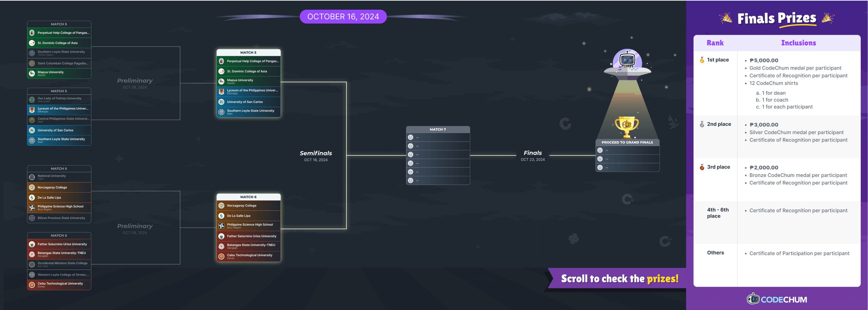Select the ₱2,000.00 third place prize
The image size is (868, 310).
click(764, 167)
